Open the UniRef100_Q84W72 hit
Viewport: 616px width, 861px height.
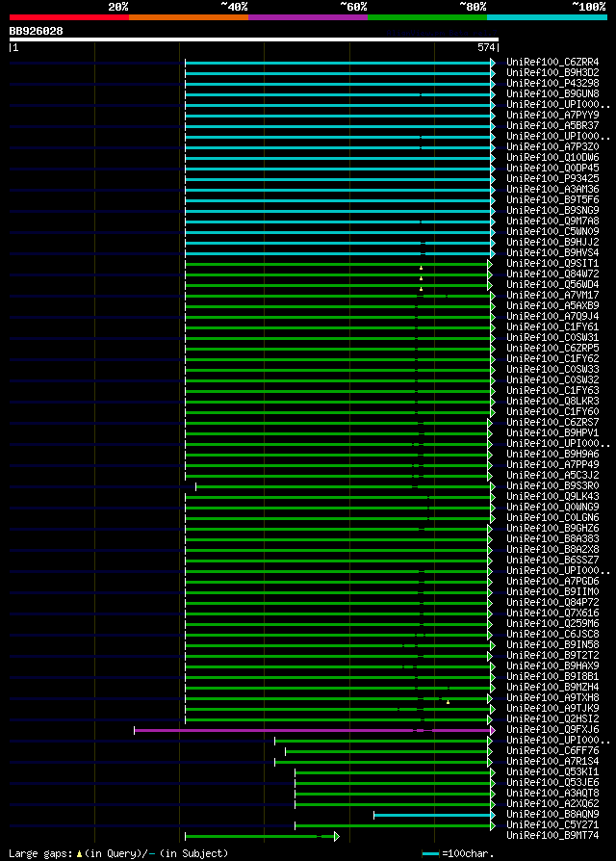[552, 274]
